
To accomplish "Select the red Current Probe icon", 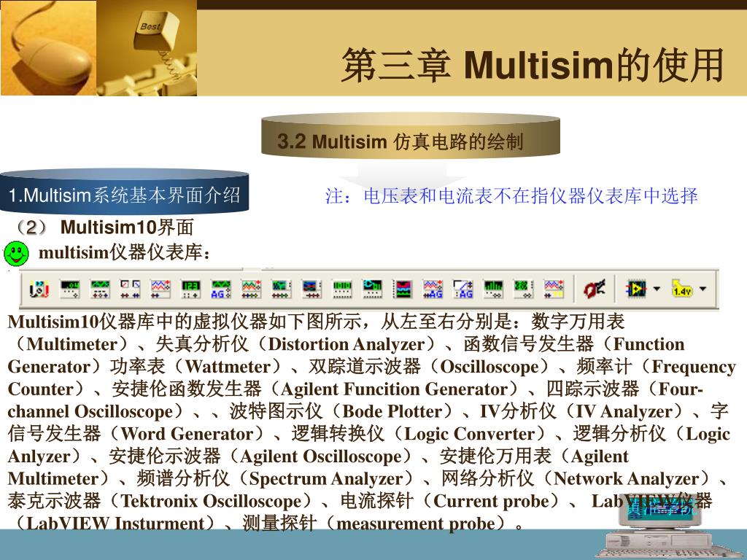I will click(x=594, y=289).
